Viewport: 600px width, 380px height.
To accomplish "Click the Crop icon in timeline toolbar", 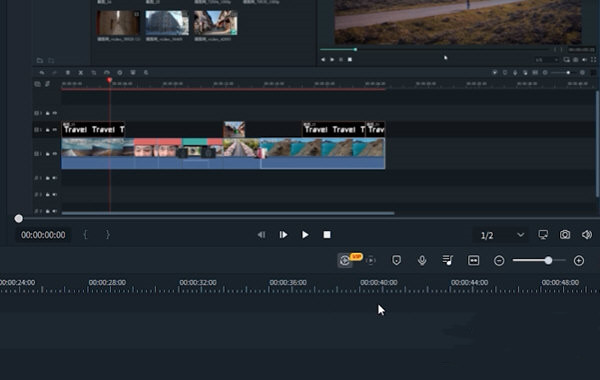I will pyautogui.click(x=94, y=73).
